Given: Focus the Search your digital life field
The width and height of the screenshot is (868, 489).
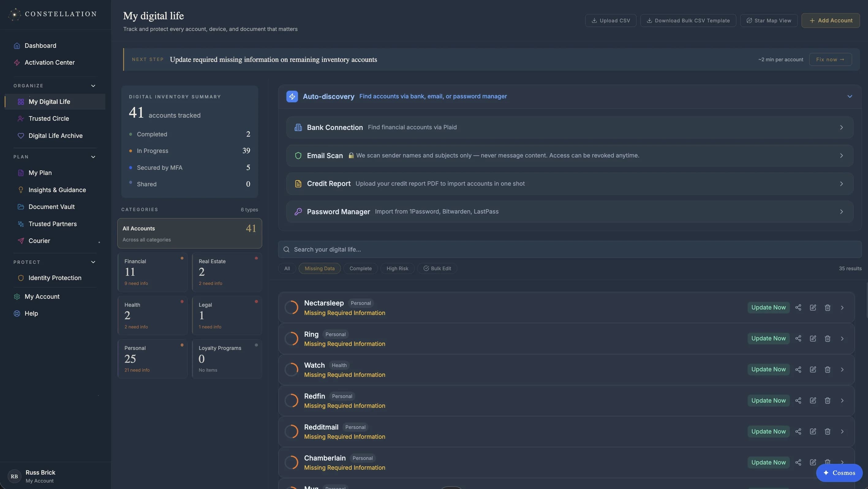Looking at the screenshot, I should point(569,249).
